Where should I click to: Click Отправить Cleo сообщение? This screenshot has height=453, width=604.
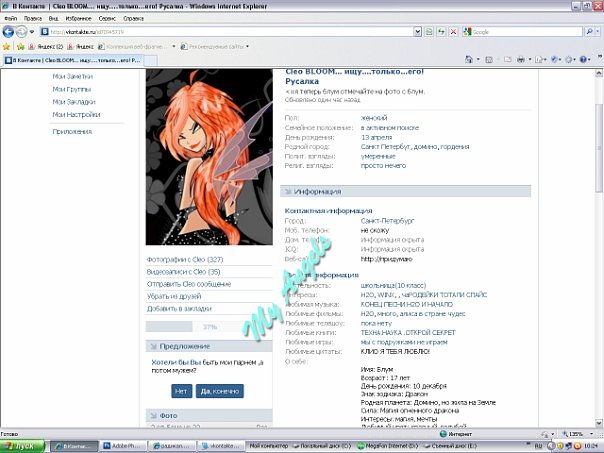[x=189, y=284]
